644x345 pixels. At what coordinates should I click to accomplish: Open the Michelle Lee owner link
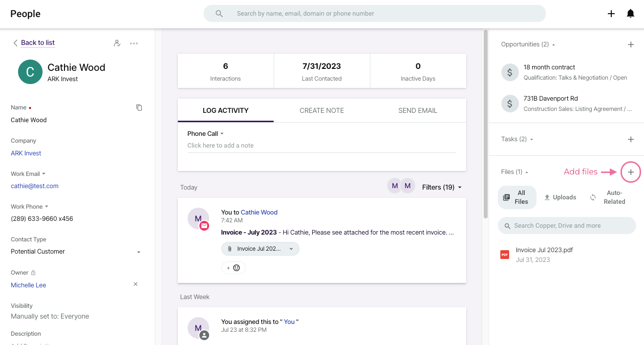click(x=28, y=285)
